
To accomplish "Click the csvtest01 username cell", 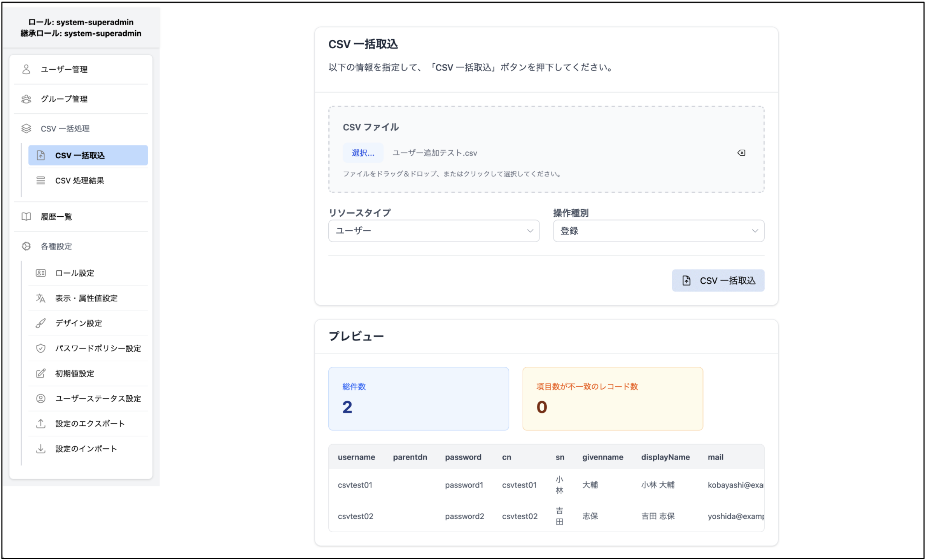I will (355, 485).
